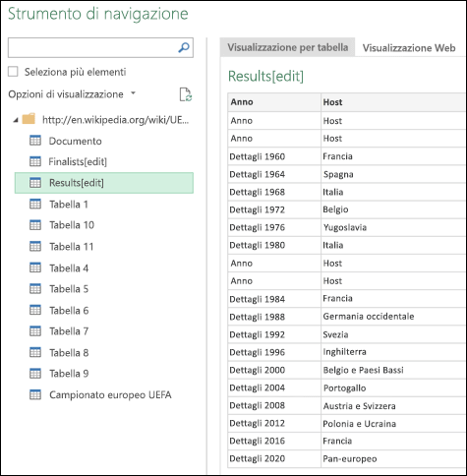The width and height of the screenshot is (467, 476).
Task: Click the Spagna cell
Action: pyautogui.click(x=393, y=174)
